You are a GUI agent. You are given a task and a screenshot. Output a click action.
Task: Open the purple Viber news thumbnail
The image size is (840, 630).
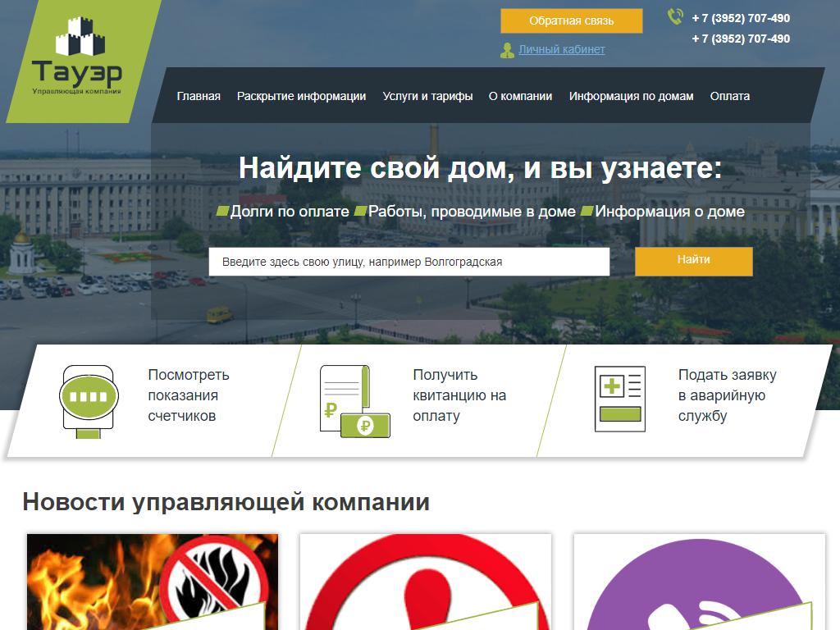coord(699,582)
